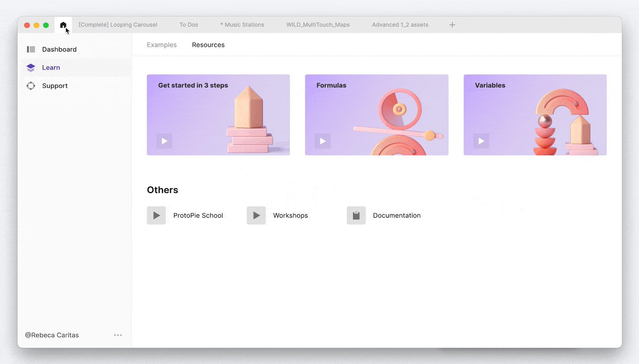Open the account options ellipsis menu
639x364 pixels.
click(118, 335)
